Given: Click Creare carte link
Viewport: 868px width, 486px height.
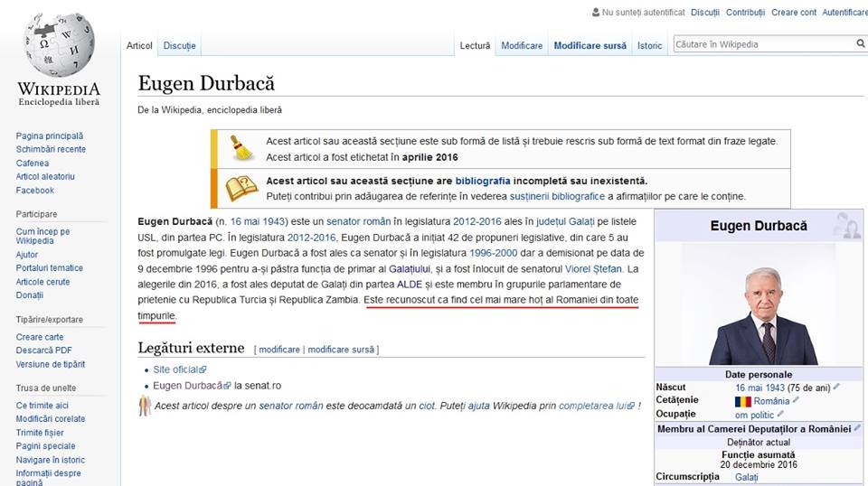Looking at the screenshot, I should [x=39, y=337].
